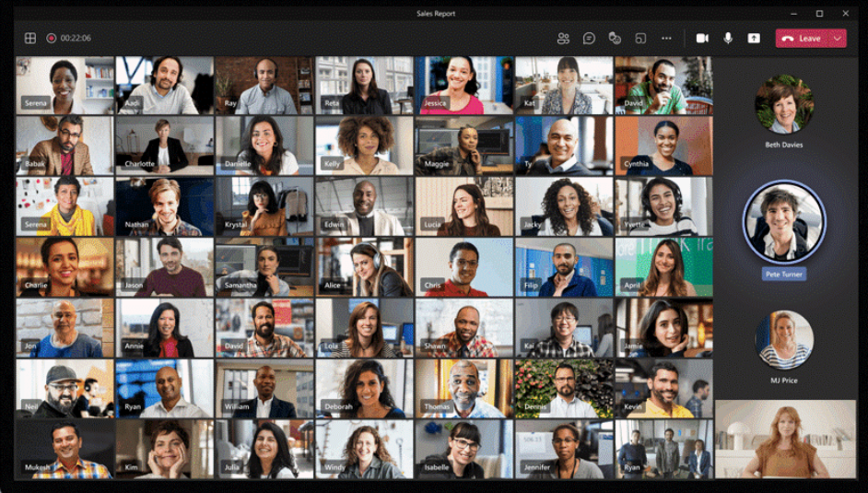Select Kai's video tile
The height and width of the screenshot is (493, 868).
point(564,328)
